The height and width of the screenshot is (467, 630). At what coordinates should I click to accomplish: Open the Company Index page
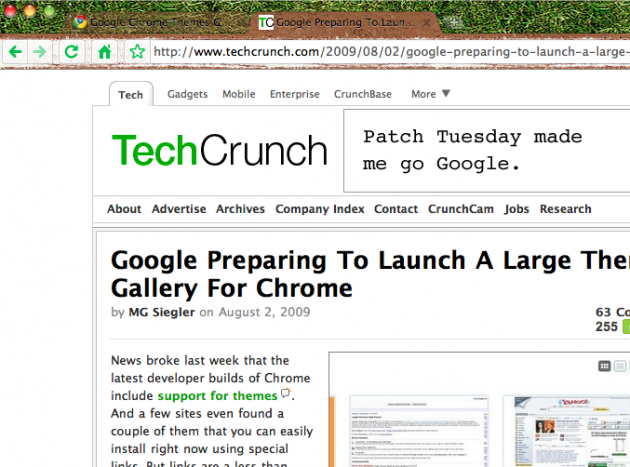click(x=320, y=209)
